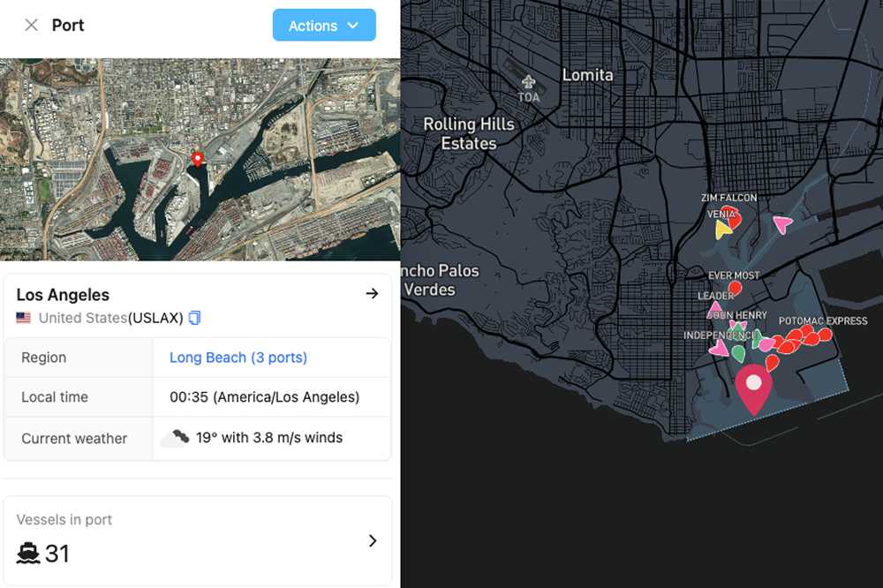The image size is (883, 588).
Task: Expand the Vessels in port card
Action: 372,540
